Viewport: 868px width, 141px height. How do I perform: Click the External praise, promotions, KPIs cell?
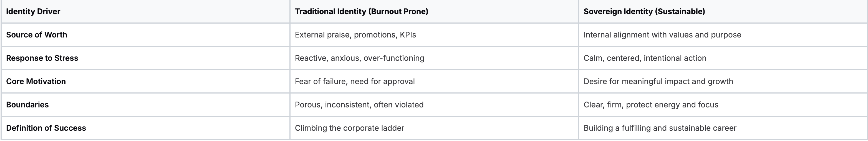tap(355, 35)
